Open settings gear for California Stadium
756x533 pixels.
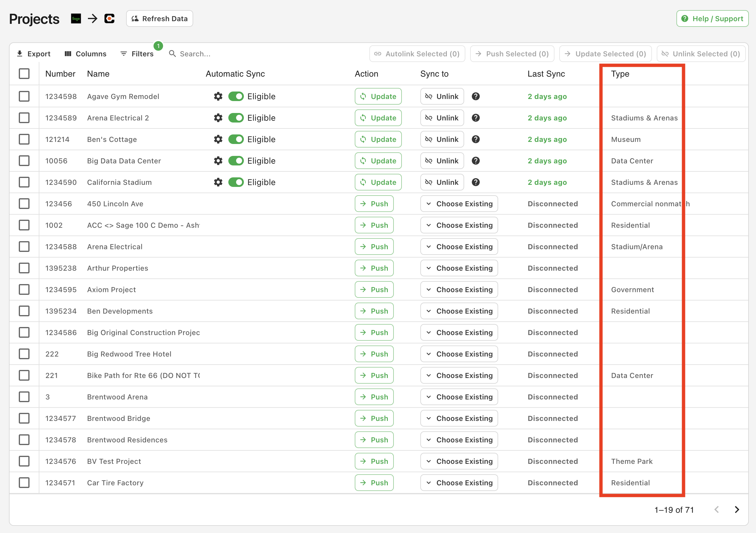pyautogui.click(x=218, y=182)
